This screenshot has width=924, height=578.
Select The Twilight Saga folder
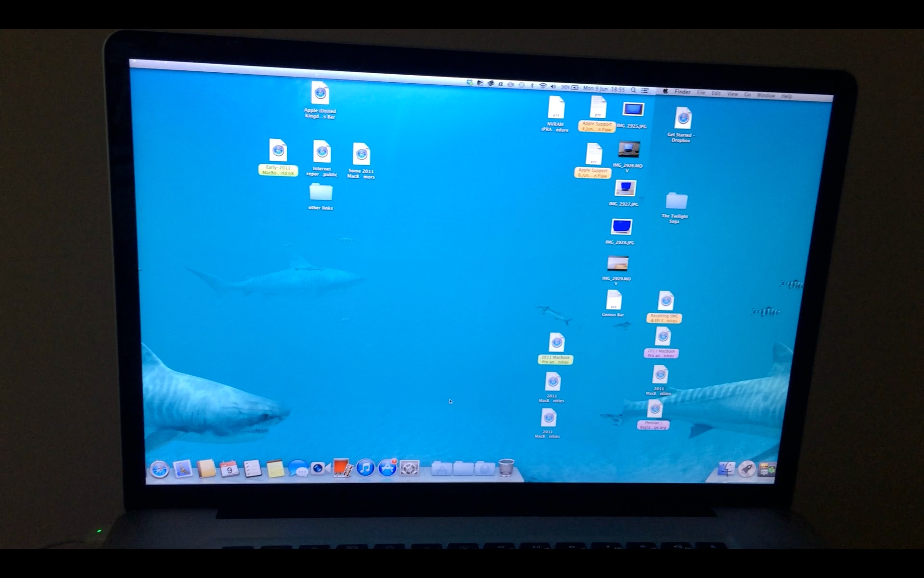pyautogui.click(x=677, y=201)
